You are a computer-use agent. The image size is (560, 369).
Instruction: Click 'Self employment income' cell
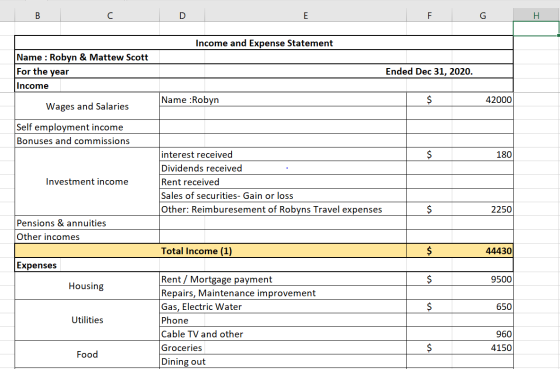click(x=87, y=127)
